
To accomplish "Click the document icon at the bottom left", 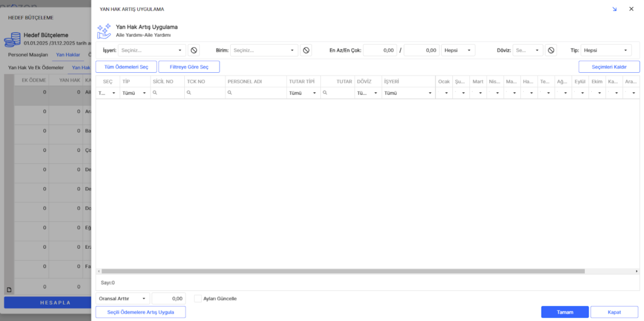I will tap(9, 289).
